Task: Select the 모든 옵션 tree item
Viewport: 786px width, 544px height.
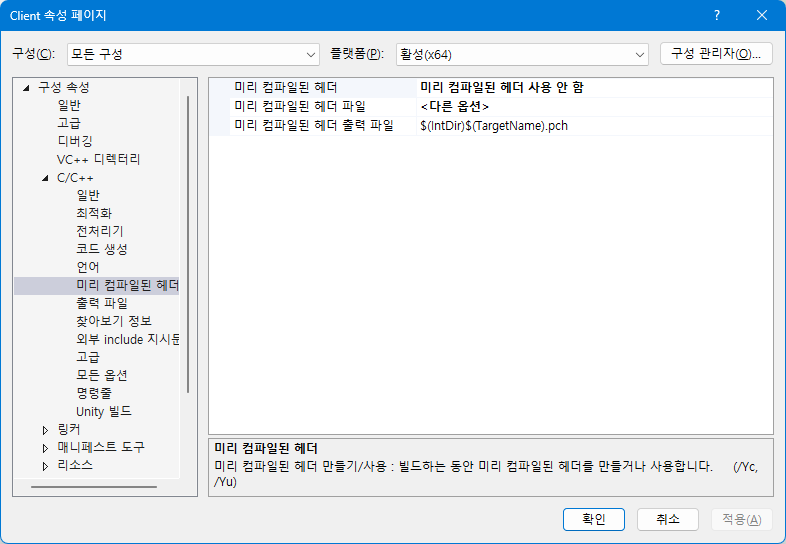Action: [x=102, y=375]
